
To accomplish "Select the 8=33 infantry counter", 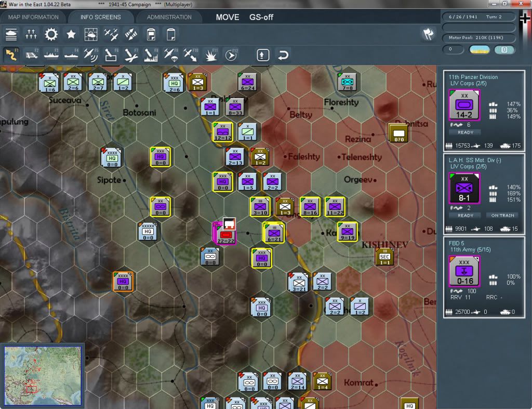I will click(x=235, y=107).
